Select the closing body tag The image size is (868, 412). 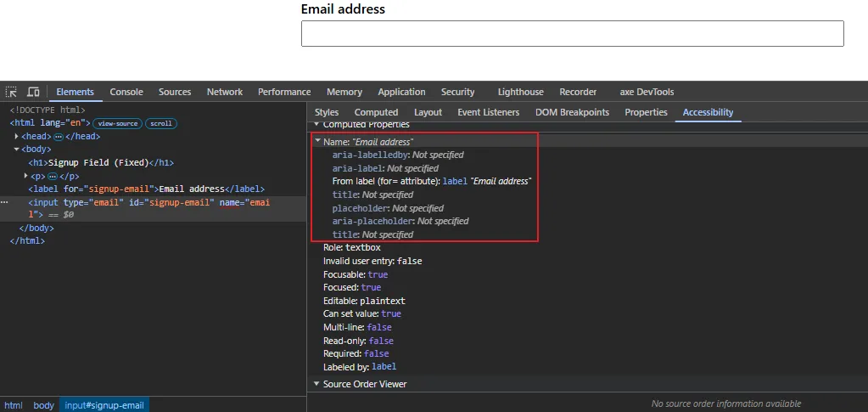click(36, 228)
